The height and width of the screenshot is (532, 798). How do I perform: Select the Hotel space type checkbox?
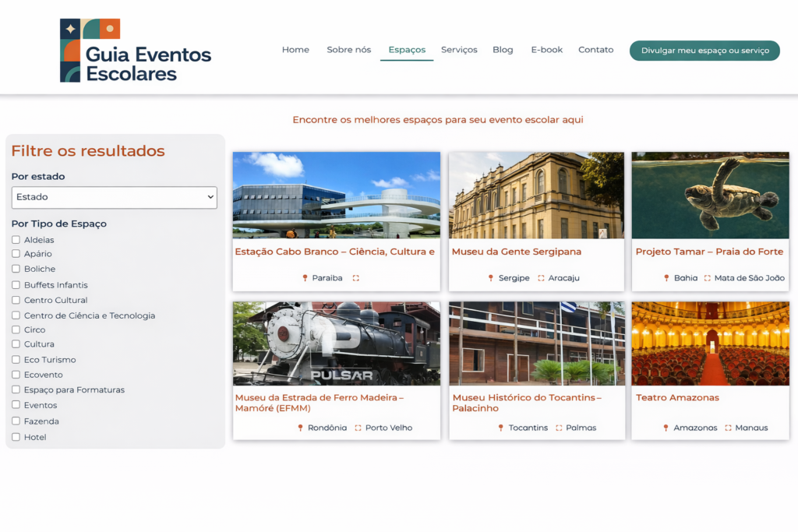16,437
